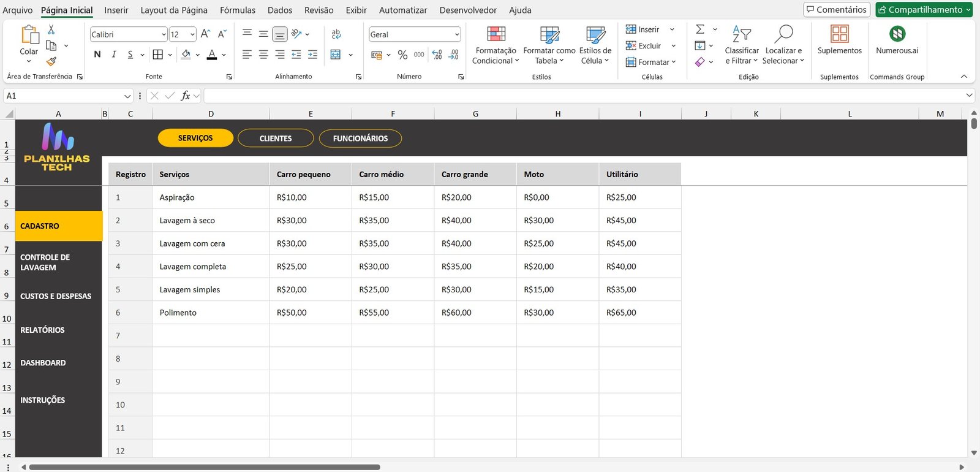980x472 pixels.
Task: Click the Borders icon
Action: [158, 55]
